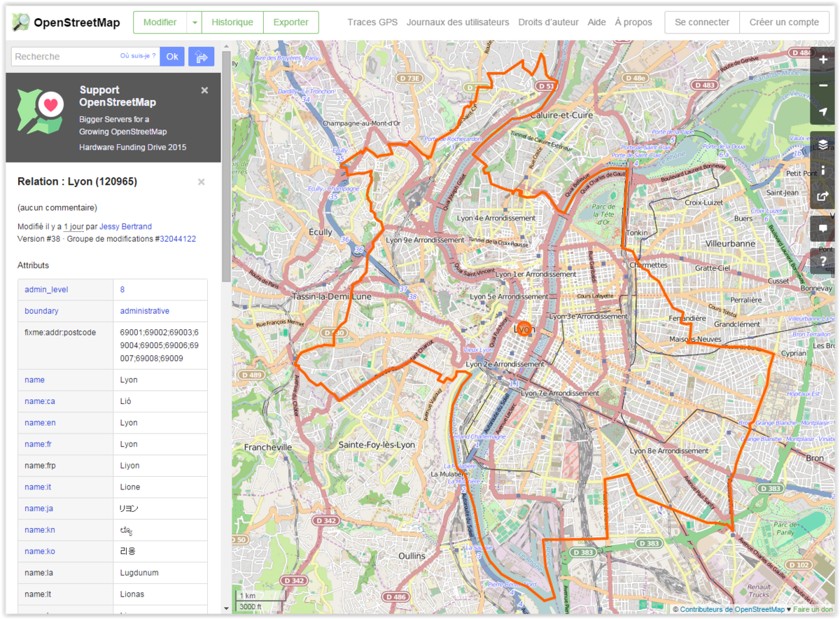840x619 pixels.
Task: Click the Tassin-la-Demi-Lune map label
Action: (332, 296)
